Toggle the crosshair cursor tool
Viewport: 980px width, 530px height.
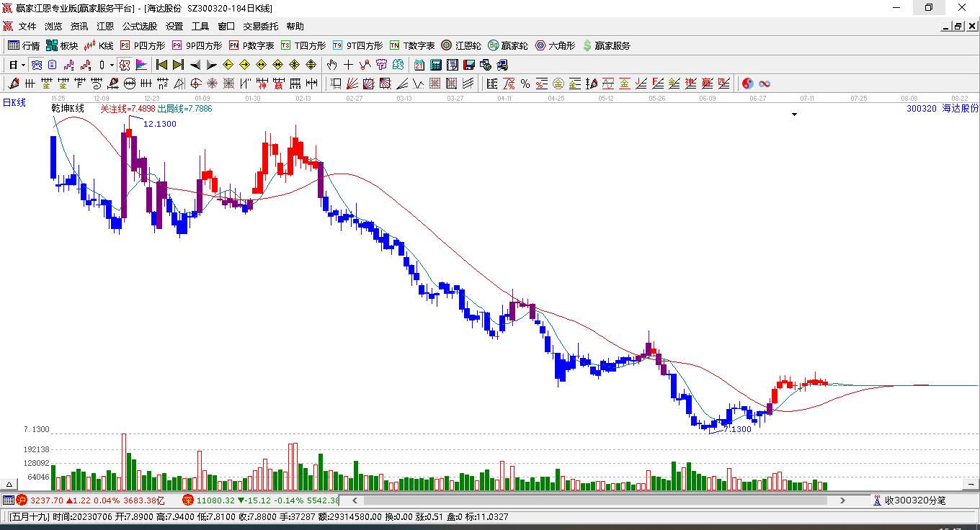pos(348,65)
